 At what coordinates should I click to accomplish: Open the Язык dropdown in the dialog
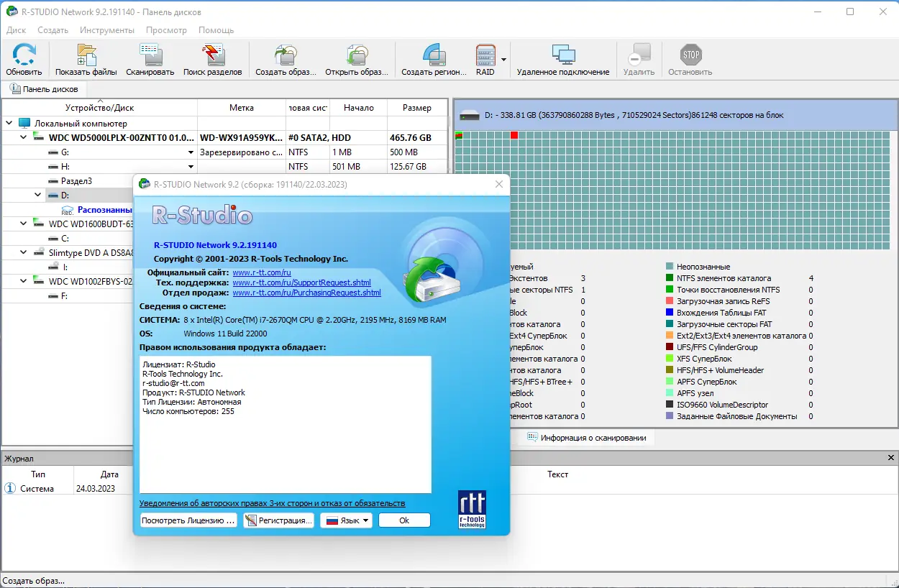click(x=346, y=520)
